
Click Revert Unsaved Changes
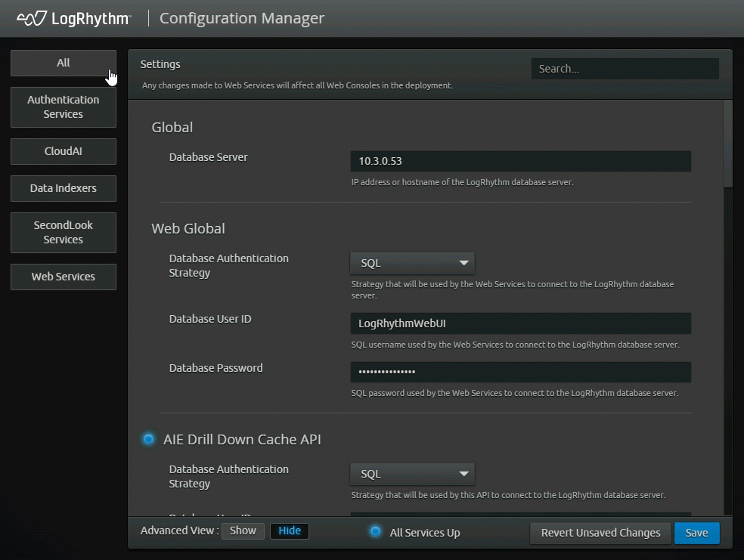(x=600, y=533)
